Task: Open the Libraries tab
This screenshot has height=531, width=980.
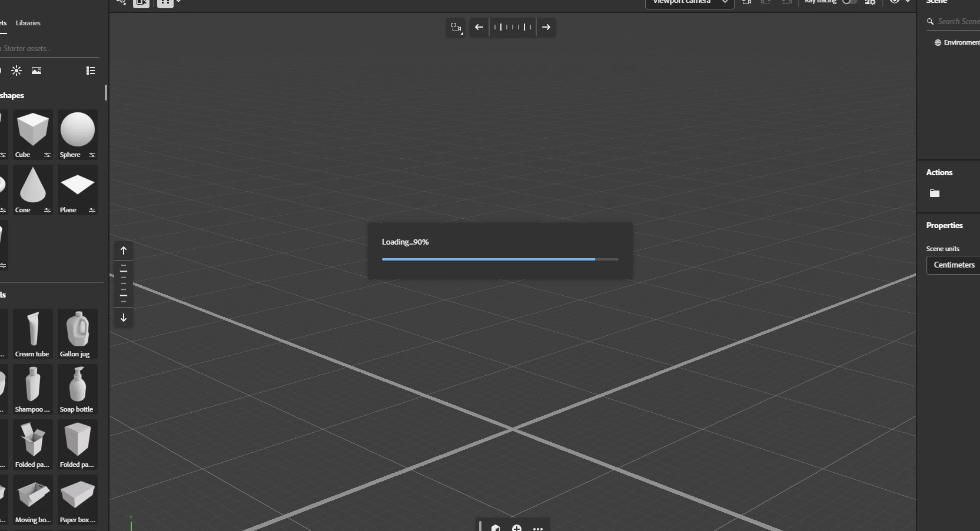Action: [x=28, y=23]
